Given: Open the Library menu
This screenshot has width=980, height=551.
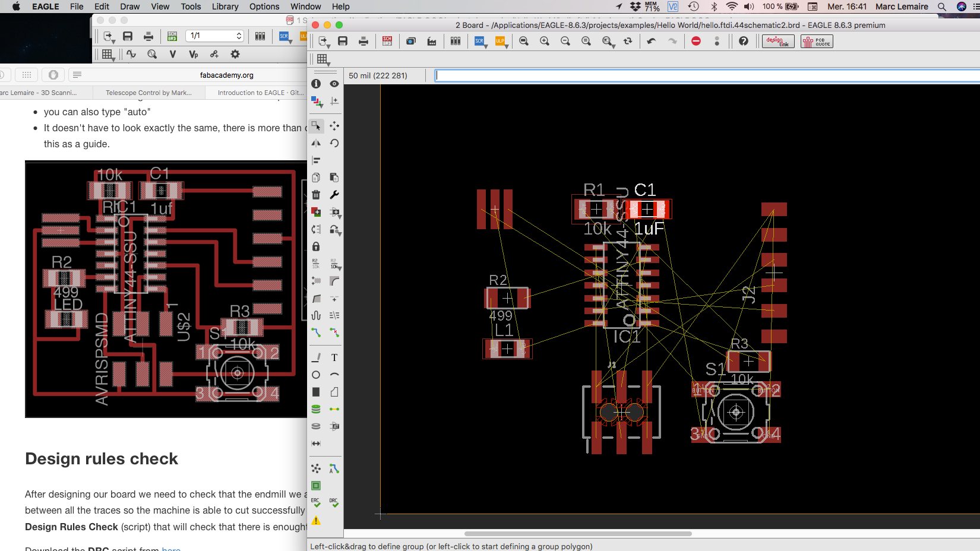Looking at the screenshot, I should pos(225,7).
